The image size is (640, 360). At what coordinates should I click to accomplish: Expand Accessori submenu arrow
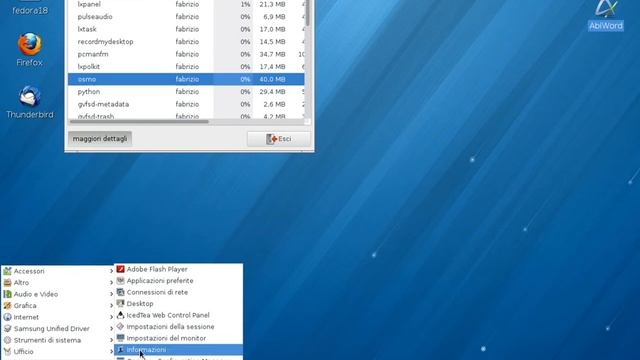(111, 271)
